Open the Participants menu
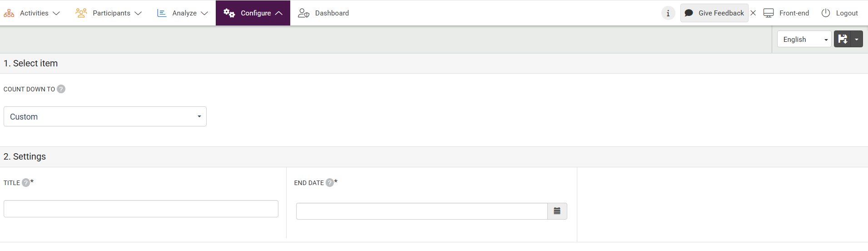The image size is (868, 251). [109, 13]
